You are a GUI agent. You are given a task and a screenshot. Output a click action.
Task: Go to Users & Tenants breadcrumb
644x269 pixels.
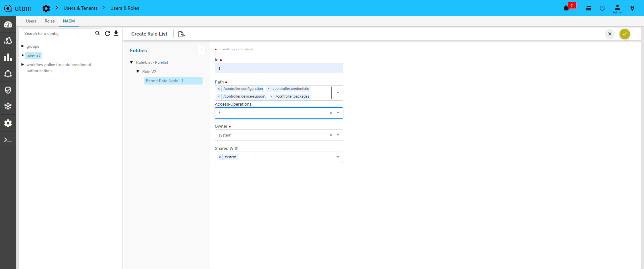(80, 8)
